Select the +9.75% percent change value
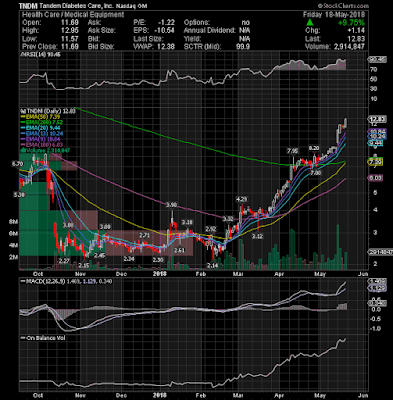This screenshot has width=393, height=400. [351, 23]
